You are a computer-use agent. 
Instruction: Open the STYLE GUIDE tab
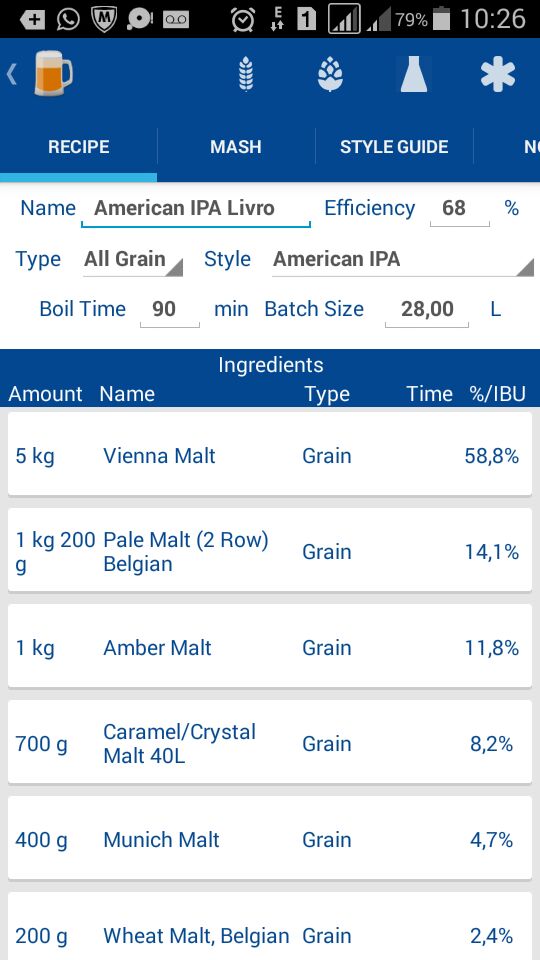pyautogui.click(x=394, y=147)
